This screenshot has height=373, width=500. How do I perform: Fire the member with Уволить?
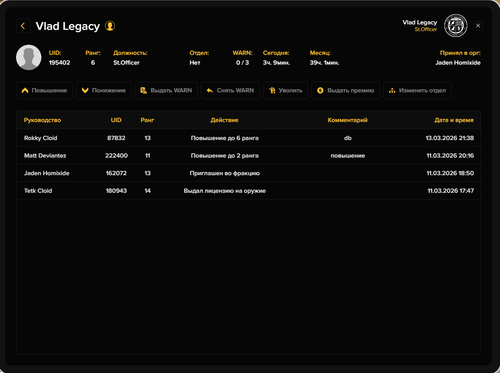tap(285, 90)
